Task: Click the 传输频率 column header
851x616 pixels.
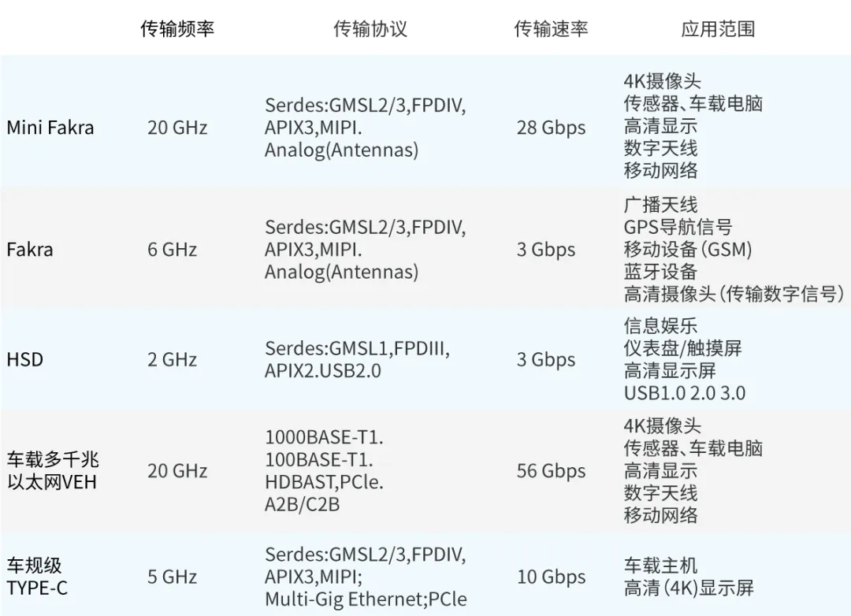Action: click(177, 29)
